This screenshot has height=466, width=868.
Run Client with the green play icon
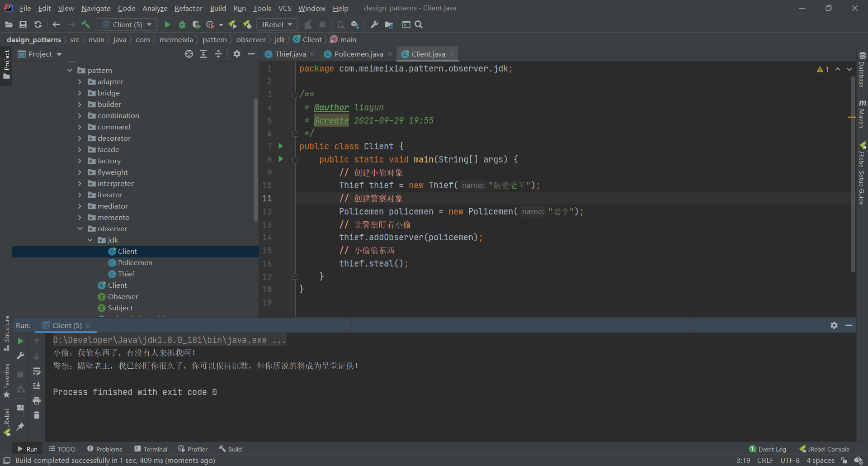(167, 24)
